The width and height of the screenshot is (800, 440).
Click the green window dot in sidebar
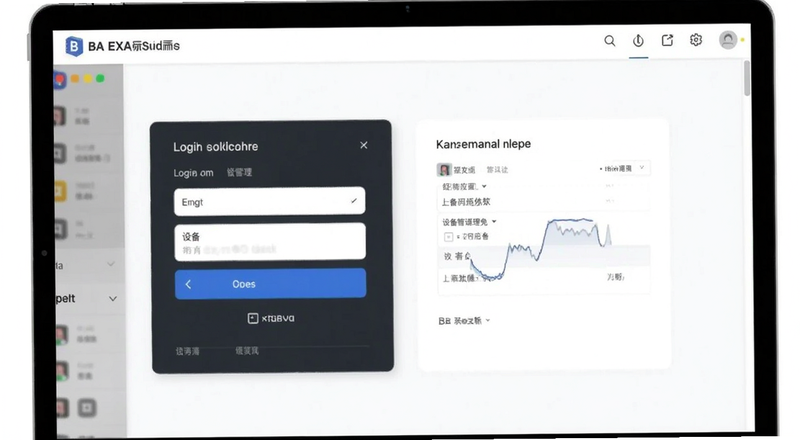(x=101, y=78)
